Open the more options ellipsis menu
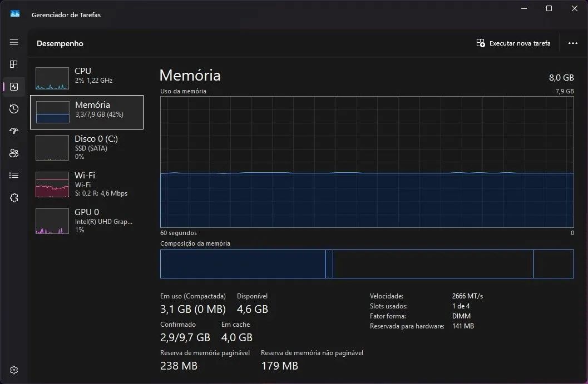 click(x=572, y=43)
